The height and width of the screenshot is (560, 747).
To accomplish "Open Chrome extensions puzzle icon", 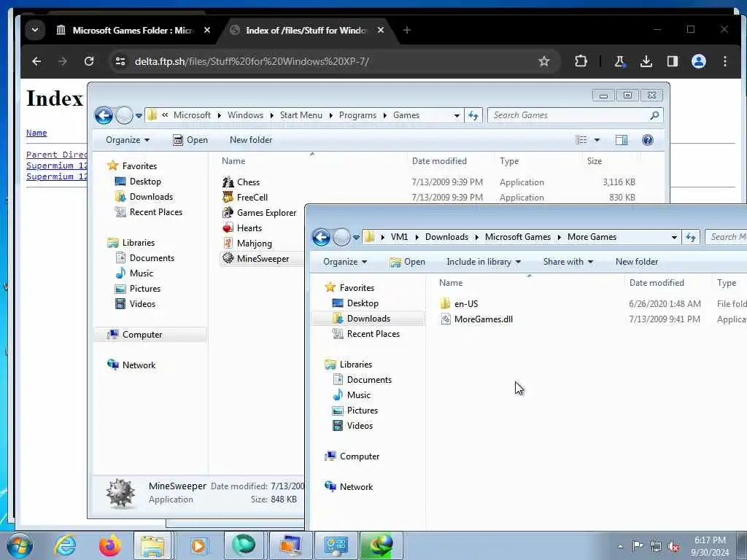I will pos(581,61).
